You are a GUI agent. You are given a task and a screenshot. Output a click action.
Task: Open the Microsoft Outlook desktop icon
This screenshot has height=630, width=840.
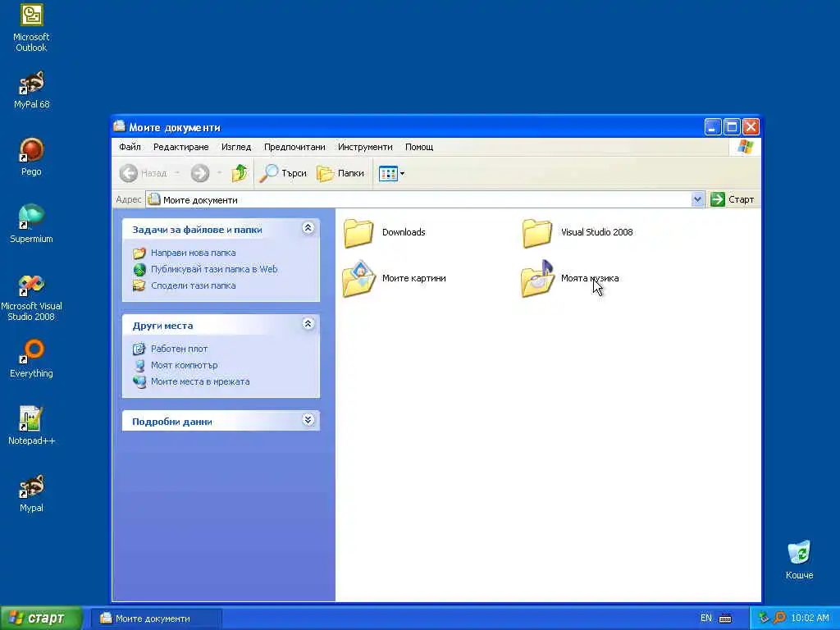point(31,28)
